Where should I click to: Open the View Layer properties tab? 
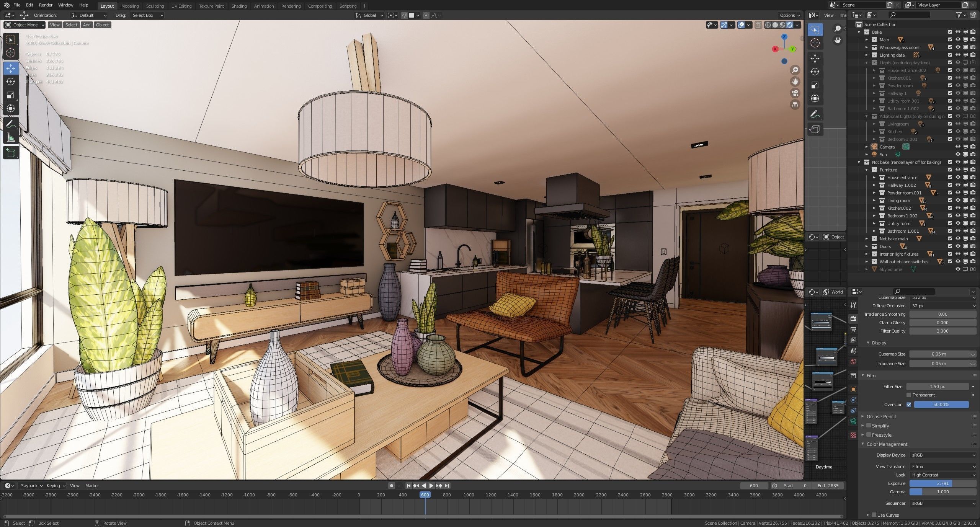(x=853, y=340)
